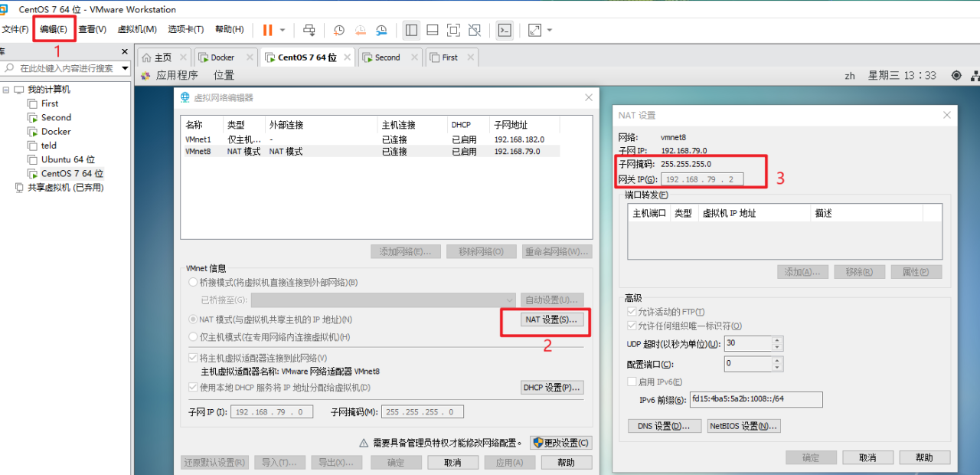Toggle 允许任何组织唯一标识符 checkbox
The height and width of the screenshot is (475, 980).
(632, 326)
